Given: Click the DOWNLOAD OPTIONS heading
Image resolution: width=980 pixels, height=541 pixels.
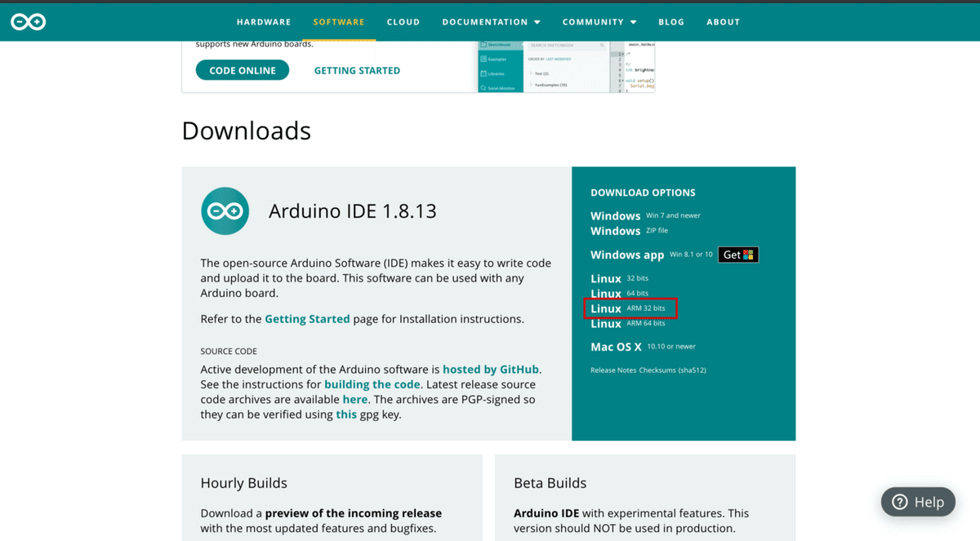Looking at the screenshot, I should click(x=643, y=193).
